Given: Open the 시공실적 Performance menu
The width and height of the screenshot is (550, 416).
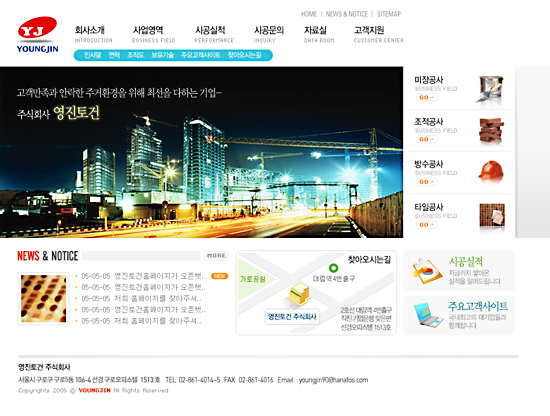Looking at the screenshot, I should point(214,34).
